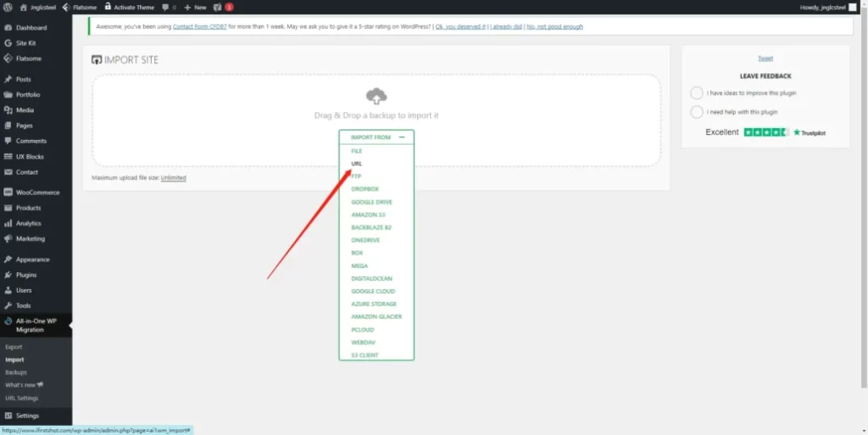Select Import submenu item
This screenshot has height=435, width=868.
(x=14, y=360)
